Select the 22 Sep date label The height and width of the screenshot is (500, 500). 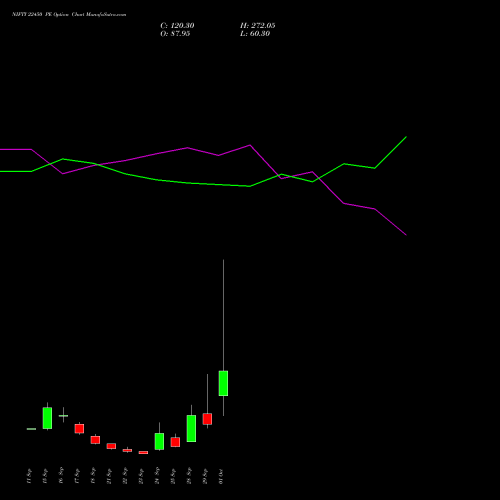(125, 477)
